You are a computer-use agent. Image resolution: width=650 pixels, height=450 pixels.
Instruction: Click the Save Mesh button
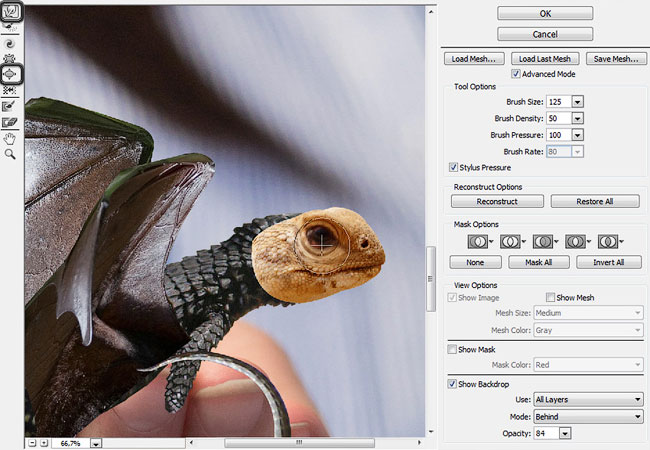coord(616,59)
